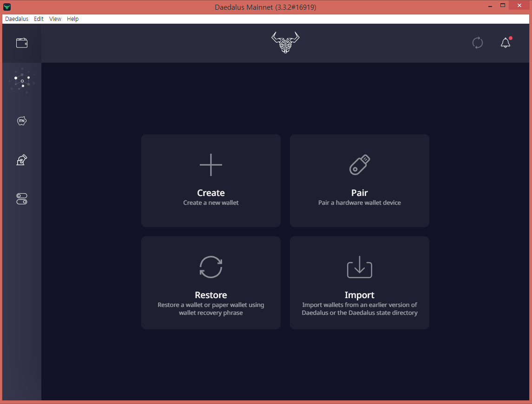This screenshot has height=404, width=532.
Task: Open the View menu
Action: [55, 19]
